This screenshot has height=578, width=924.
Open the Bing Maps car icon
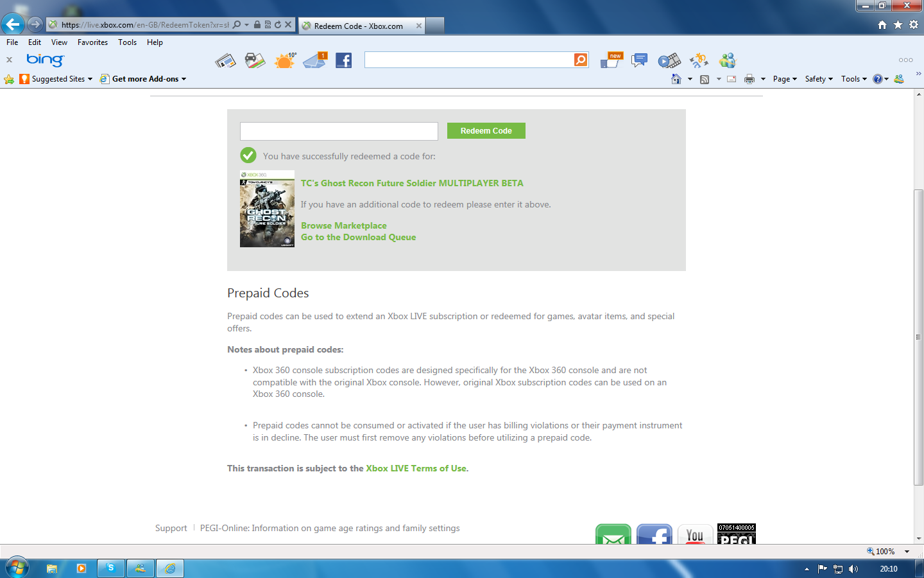pos(255,60)
